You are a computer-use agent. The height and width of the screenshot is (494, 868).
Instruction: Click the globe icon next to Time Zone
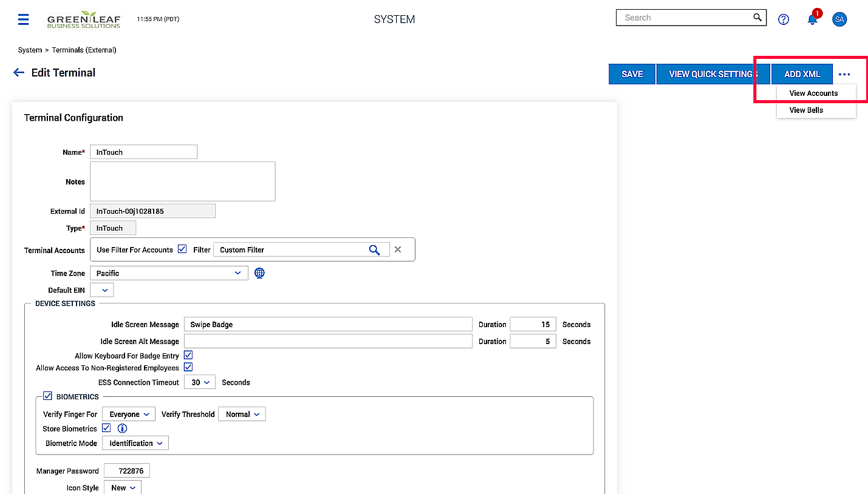pos(259,273)
